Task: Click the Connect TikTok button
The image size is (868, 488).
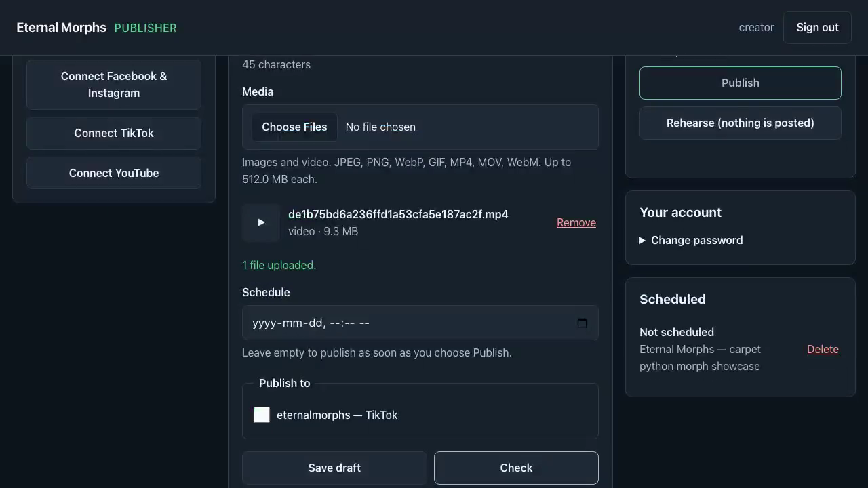Action: [x=114, y=133]
